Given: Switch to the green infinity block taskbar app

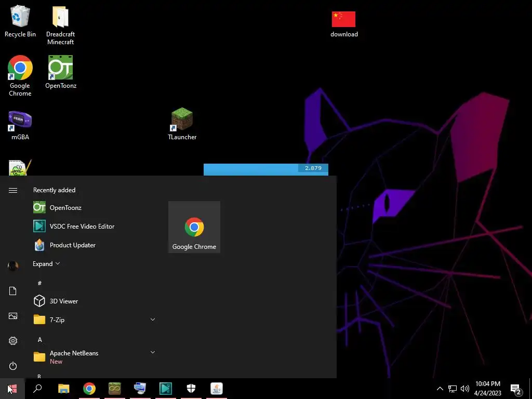Looking at the screenshot, I should 115,389.
